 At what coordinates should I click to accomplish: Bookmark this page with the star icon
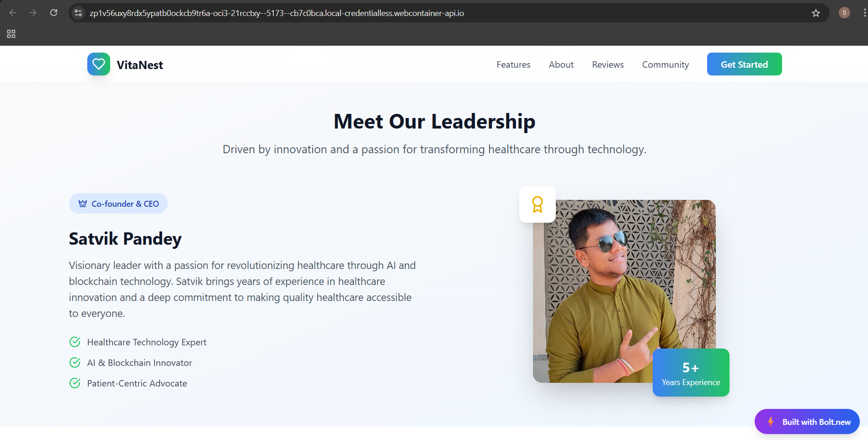816,13
